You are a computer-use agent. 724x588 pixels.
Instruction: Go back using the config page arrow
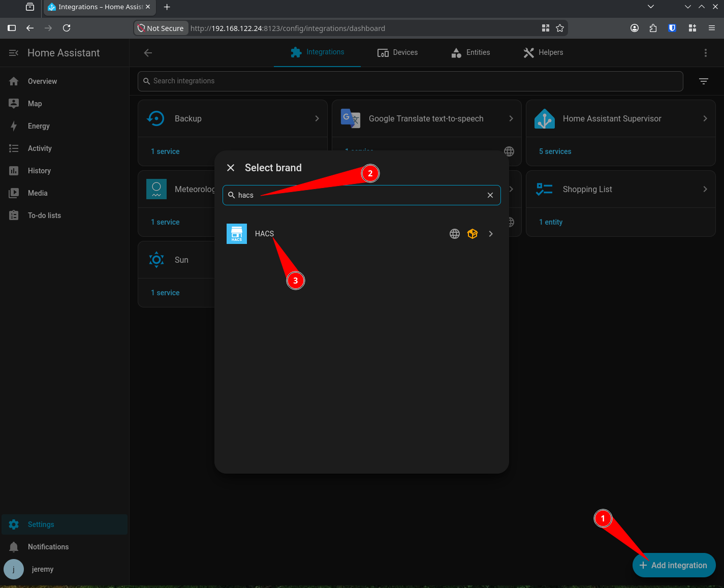[148, 53]
